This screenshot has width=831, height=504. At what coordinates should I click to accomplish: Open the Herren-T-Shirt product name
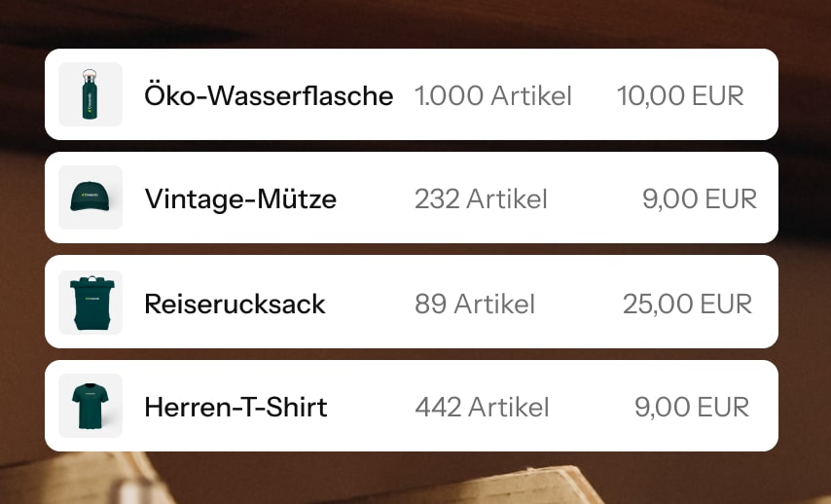[x=235, y=407]
